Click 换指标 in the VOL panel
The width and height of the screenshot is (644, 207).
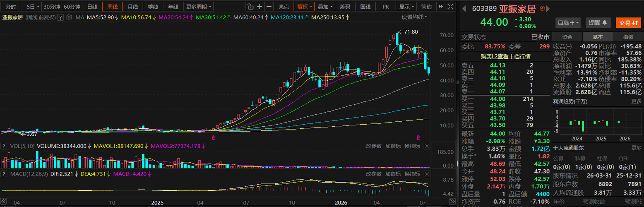(412, 146)
